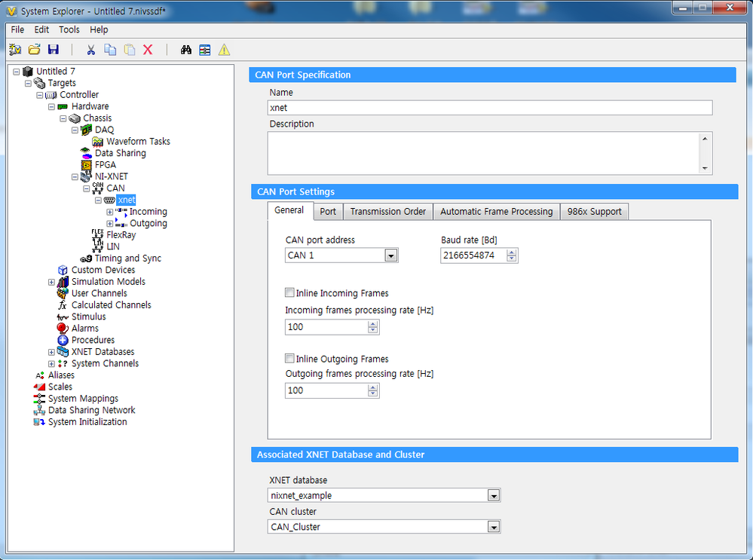Select the Waveform Tasks icon
Viewport: 753px width, 560px height.
point(98,141)
